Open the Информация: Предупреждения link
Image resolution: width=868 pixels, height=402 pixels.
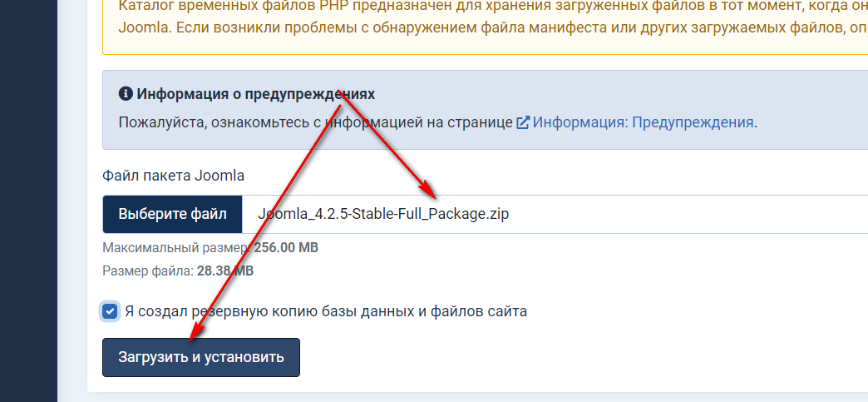point(644,122)
